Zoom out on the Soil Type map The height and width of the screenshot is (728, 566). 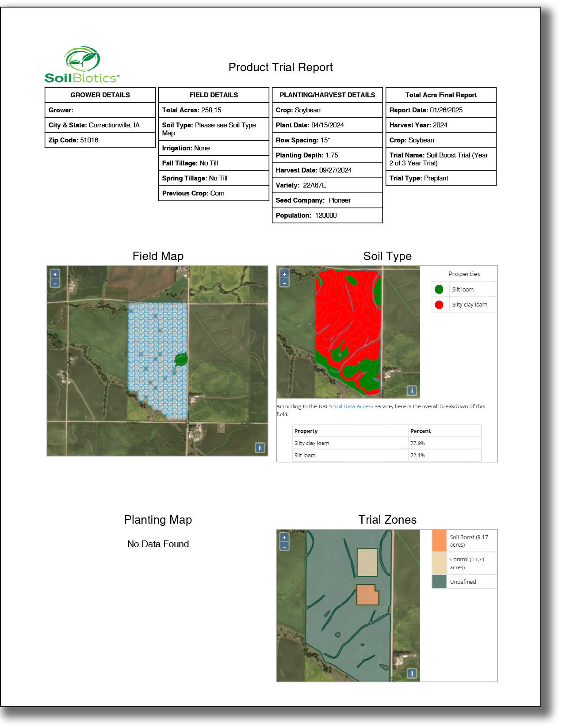pos(284,283)
